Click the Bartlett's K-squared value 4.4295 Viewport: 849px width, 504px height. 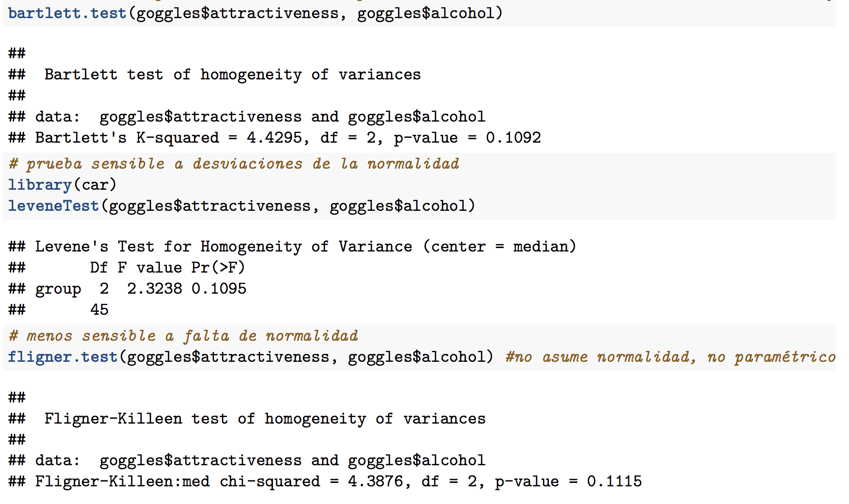pyautogui.click(x=274, y=138)
